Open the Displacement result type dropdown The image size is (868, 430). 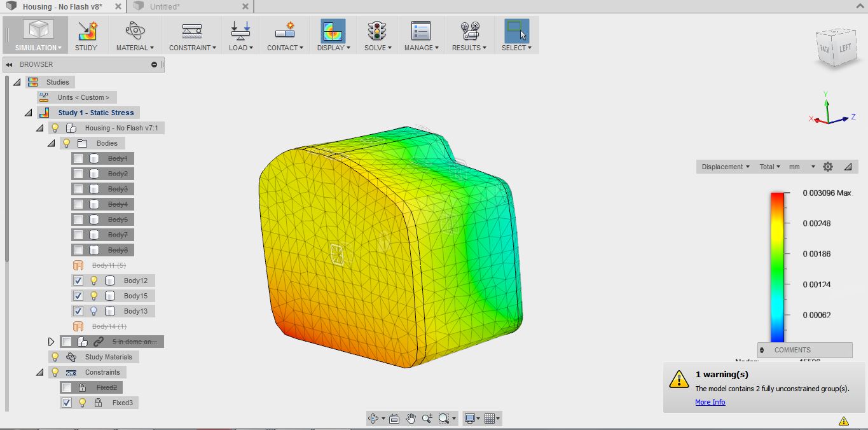724,166
